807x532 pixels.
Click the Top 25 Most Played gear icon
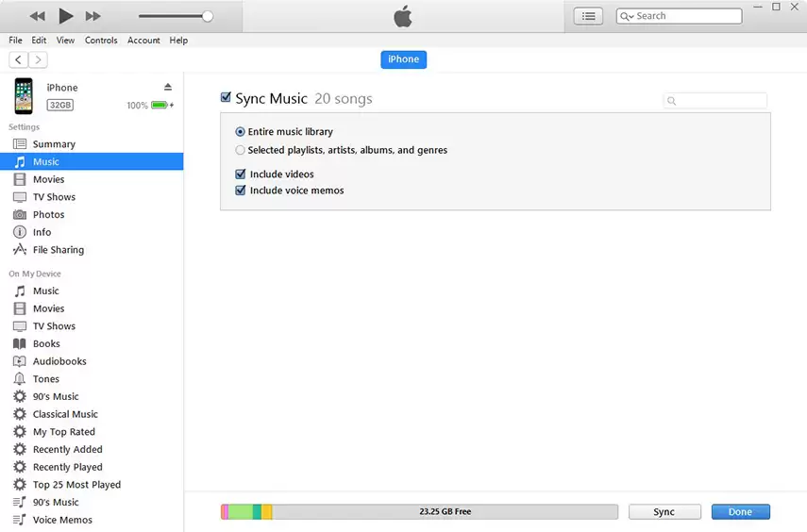pyautogui.click(x=20, y=484)
